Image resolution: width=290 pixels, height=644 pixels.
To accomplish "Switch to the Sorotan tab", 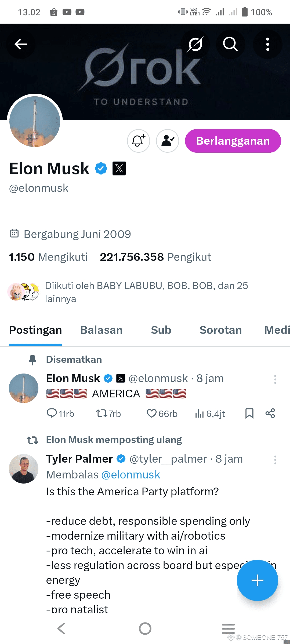I will (220, 330).
